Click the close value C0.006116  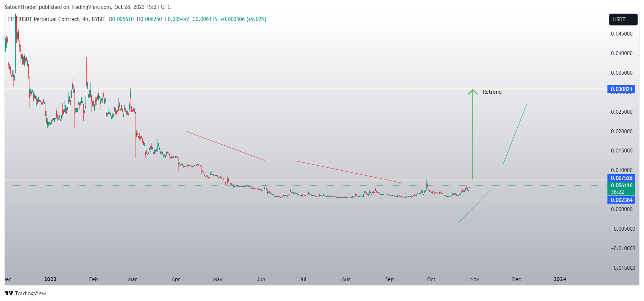[x=205, y=19]
